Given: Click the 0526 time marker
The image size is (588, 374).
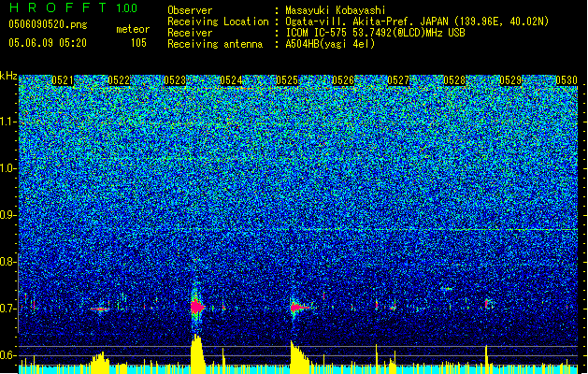Looking at the screenshot, I should [x=343, y=80].
